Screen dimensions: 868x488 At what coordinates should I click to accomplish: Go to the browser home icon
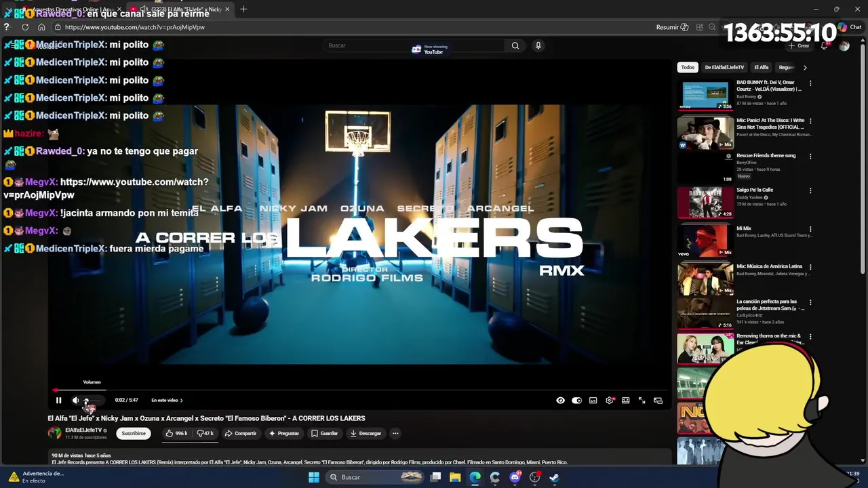coord(41,27)
